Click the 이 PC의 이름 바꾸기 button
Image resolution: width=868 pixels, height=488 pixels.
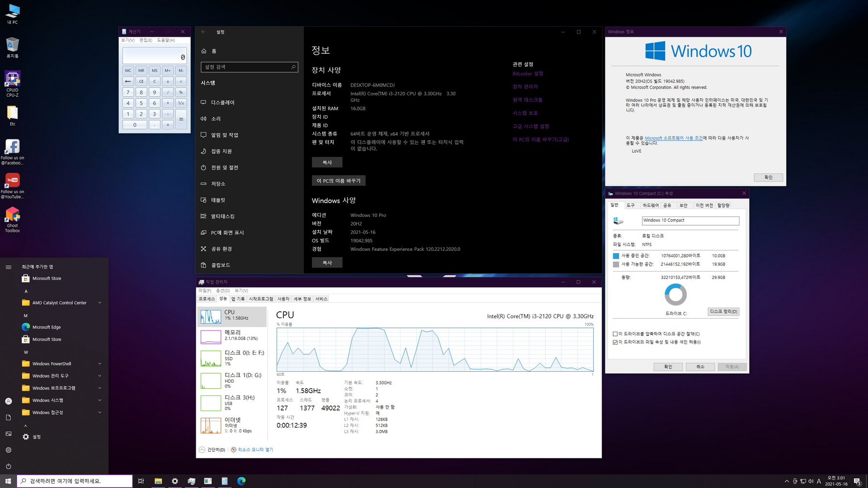339,181
